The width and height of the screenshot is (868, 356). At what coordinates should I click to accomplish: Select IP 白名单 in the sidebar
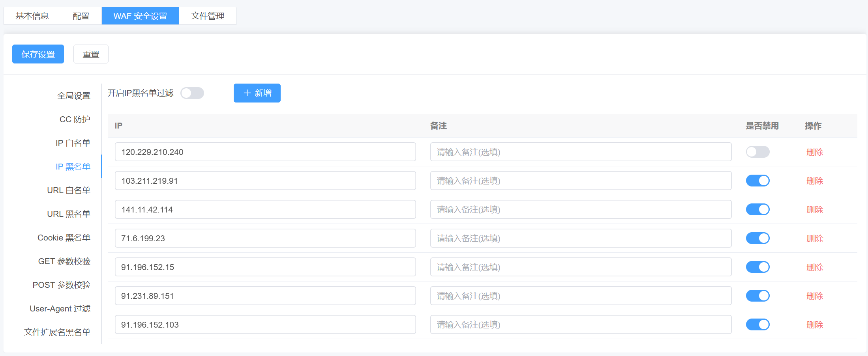[73, 143]
